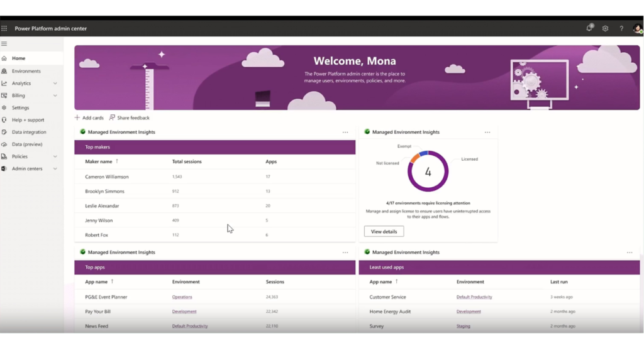Click the Home icon in sidebar
The height and width of the screenshot is (348, 644).
point(4,58)
